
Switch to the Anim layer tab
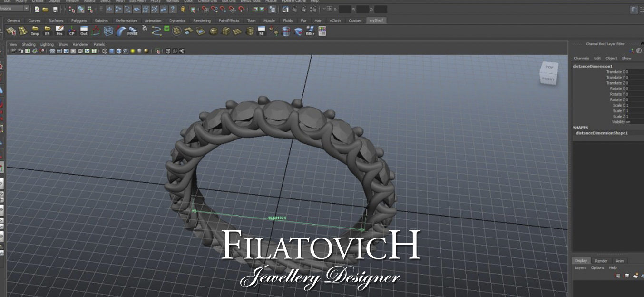620,261
